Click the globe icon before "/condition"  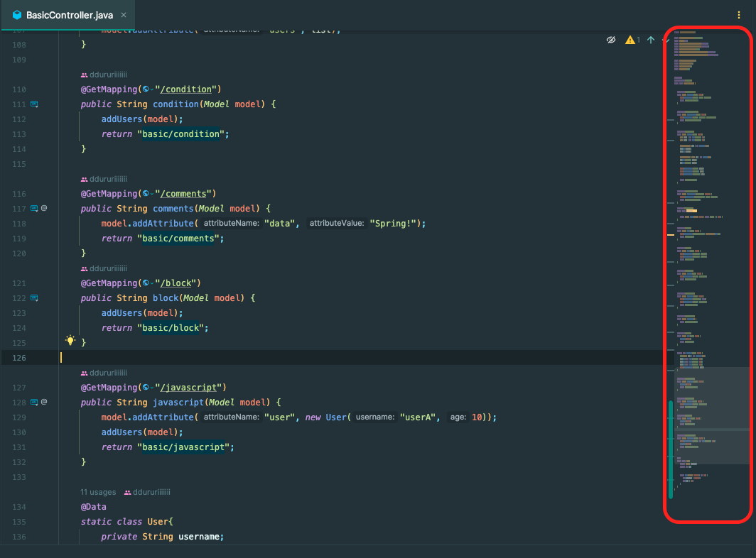(x=146, y=89)
